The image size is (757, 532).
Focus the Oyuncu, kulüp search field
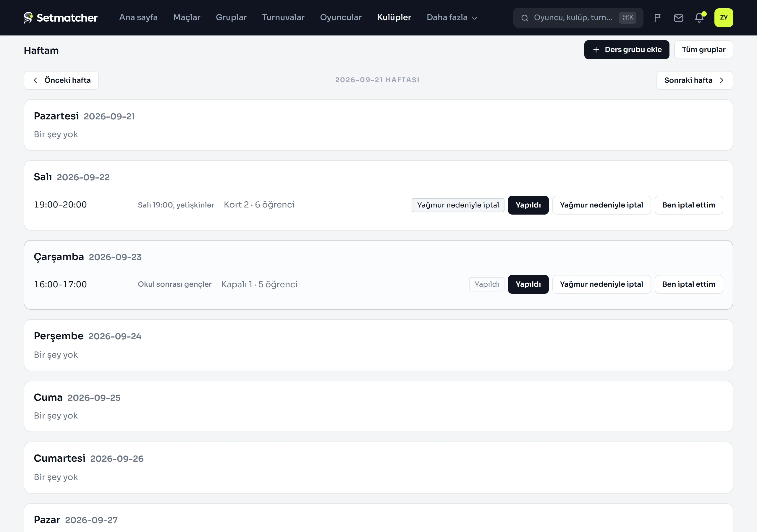(x=578, y=18)
